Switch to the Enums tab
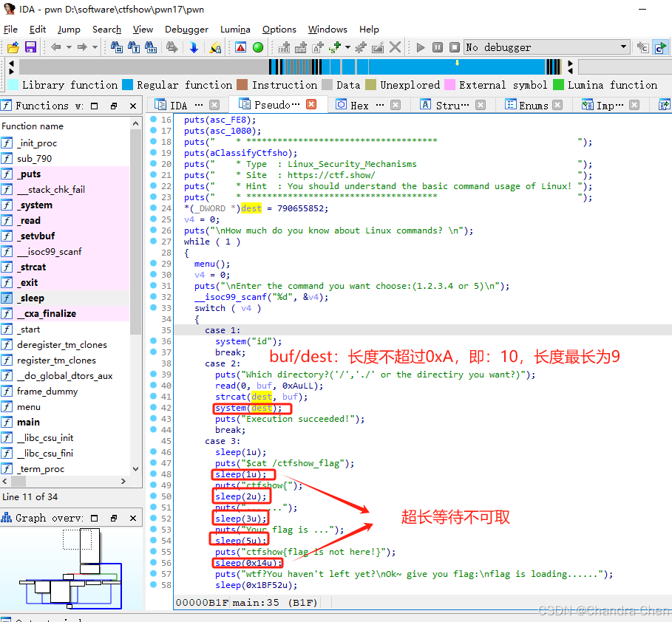 point(533,106)
